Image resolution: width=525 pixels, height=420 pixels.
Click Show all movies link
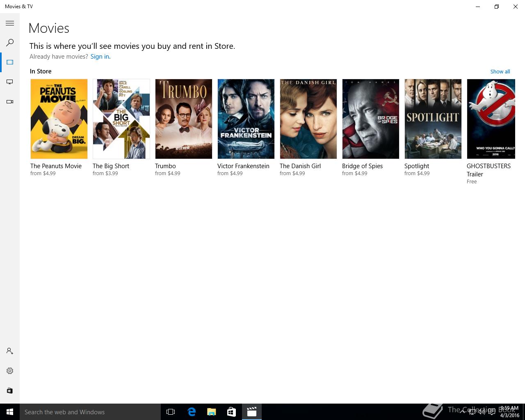coord(500,71)
